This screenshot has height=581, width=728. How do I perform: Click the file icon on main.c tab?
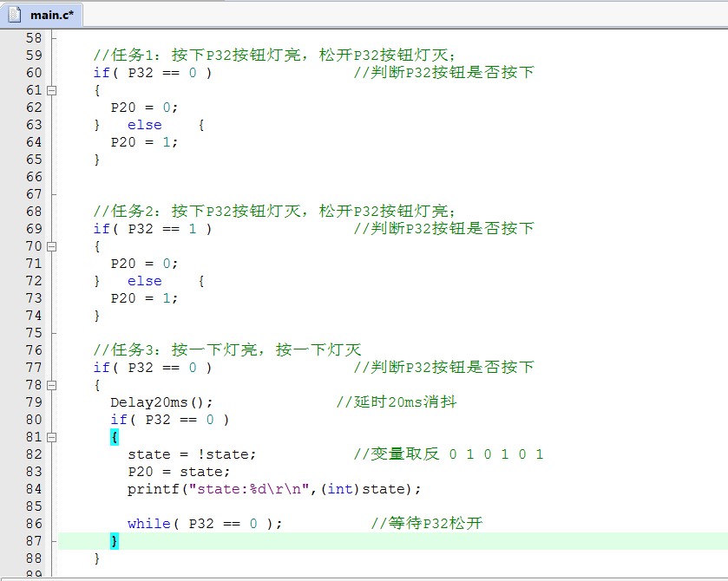pyautogui.click(x=15, y=15)
